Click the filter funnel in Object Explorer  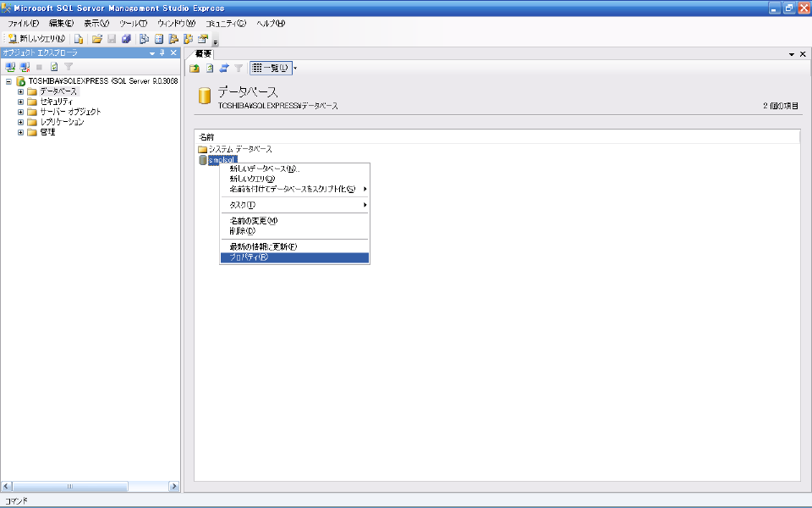coord(69,67)
